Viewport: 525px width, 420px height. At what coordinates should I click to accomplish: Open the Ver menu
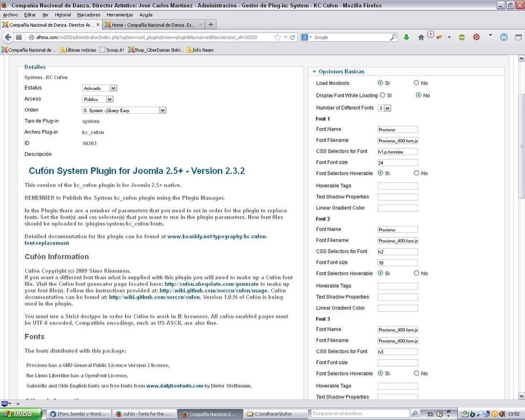click(45, 15)
